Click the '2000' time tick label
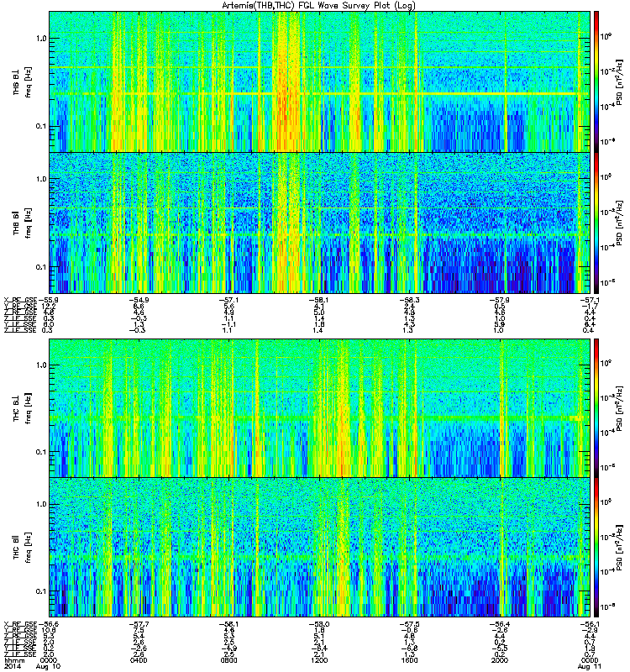This screenshot has width=630, height=672. [x=499, y=660]
